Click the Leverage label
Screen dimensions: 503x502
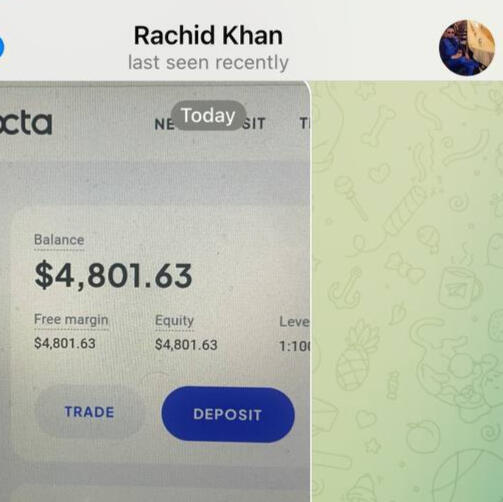pos(295,322)
